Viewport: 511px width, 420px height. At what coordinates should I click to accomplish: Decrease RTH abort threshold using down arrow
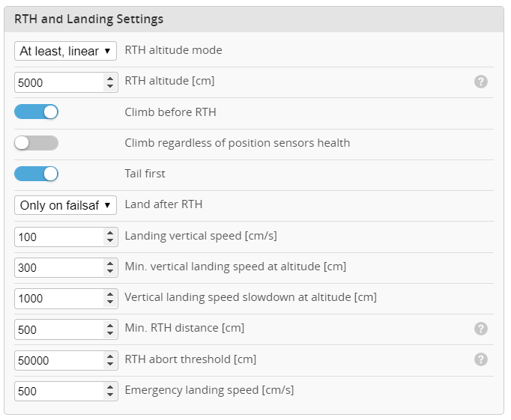110,364
